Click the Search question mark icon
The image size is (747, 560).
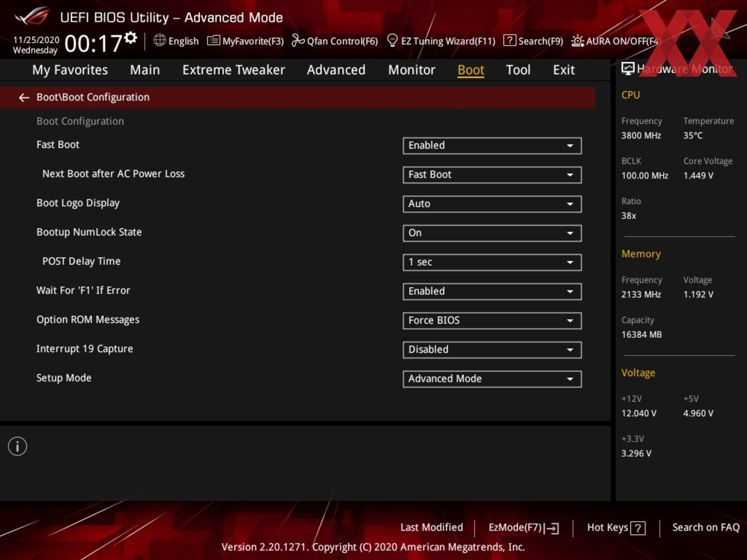[509, 40]
